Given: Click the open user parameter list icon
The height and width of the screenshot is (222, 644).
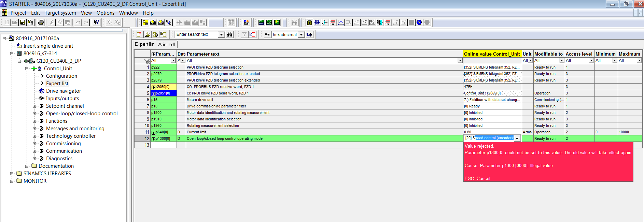Looking at the screenshot, I should click(x=147, y=34).
